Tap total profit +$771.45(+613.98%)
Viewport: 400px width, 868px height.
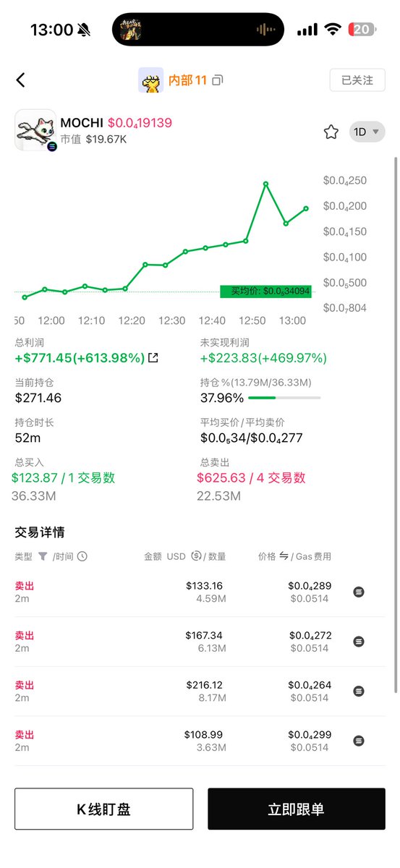(x=80, y=358)
